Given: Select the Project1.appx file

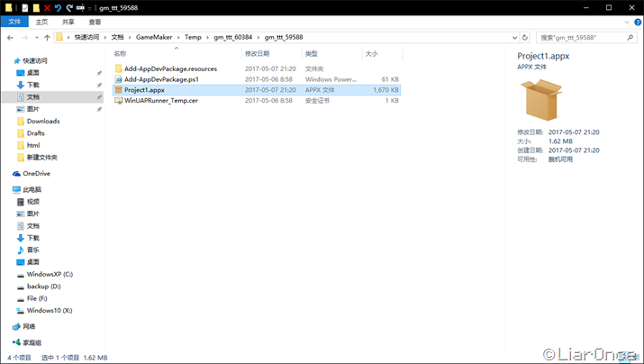Looking at the screenshot, I should point(257,90).
